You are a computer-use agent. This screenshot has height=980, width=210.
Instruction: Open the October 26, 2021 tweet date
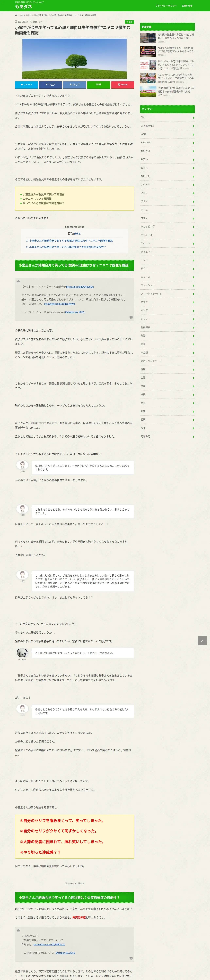[75, 312]
